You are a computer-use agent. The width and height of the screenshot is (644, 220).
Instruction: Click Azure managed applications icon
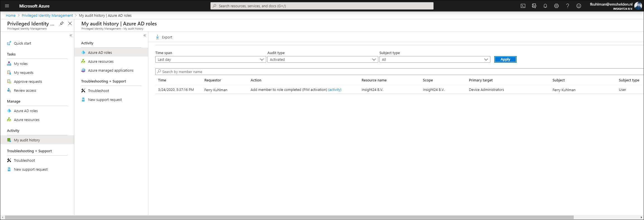point(83,70)
